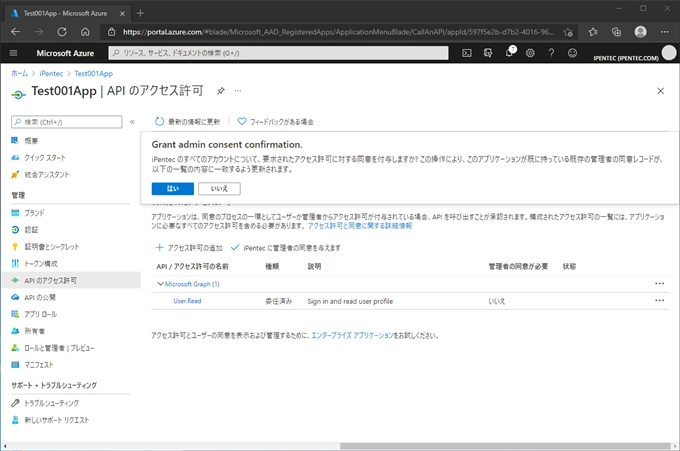
Task: Open トラブルシューティング in the sidebar
Action: (52, 403)
